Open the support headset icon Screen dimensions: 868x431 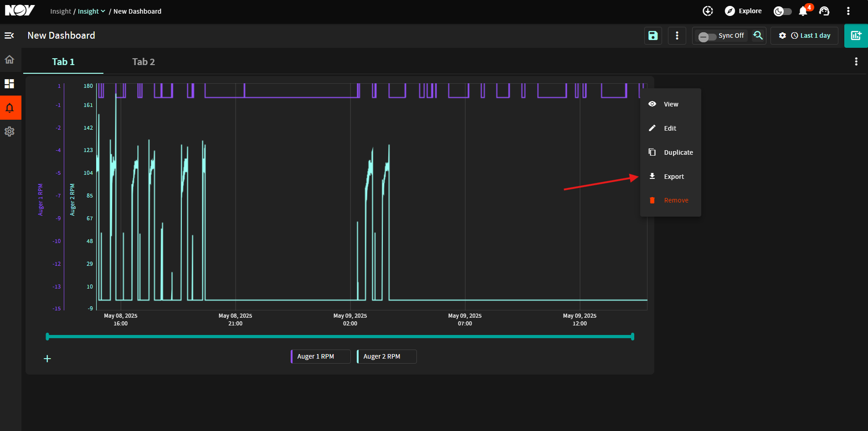(x=824, y=11)
